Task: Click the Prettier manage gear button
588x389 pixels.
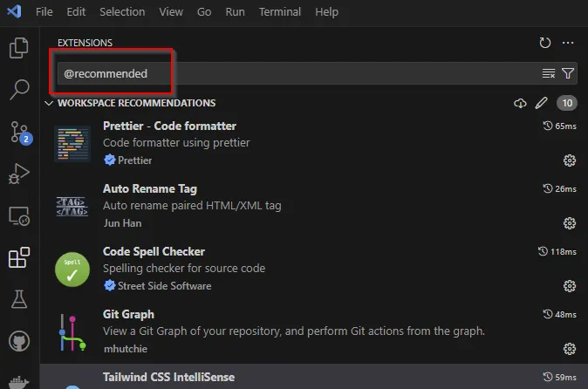Action: 570,160
